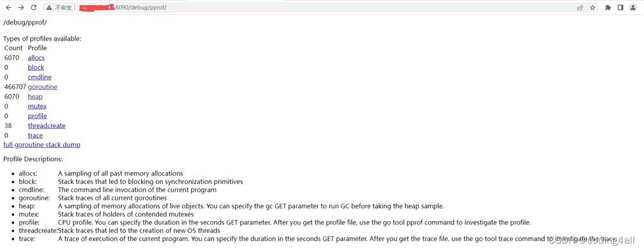Click the not-secure warning icon
Image resolution: width=644 pixels, height=252 pixels.
[x=50, y=7]
